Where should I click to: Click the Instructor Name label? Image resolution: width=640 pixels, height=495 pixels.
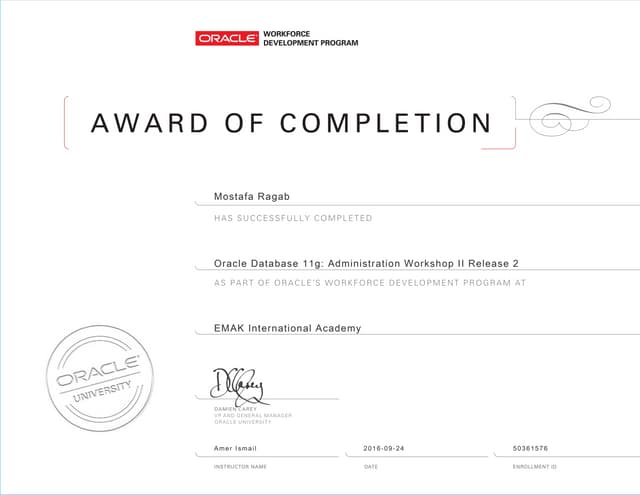[x=240, y=467]
